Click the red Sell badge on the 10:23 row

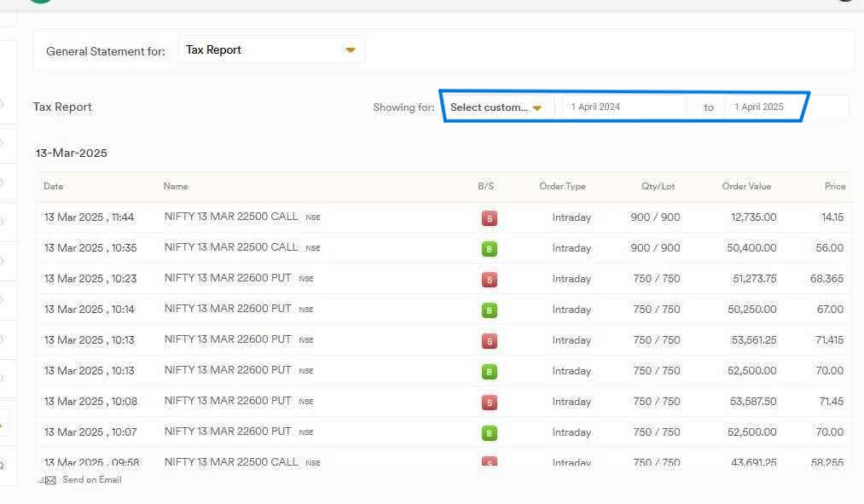[489, 280]
